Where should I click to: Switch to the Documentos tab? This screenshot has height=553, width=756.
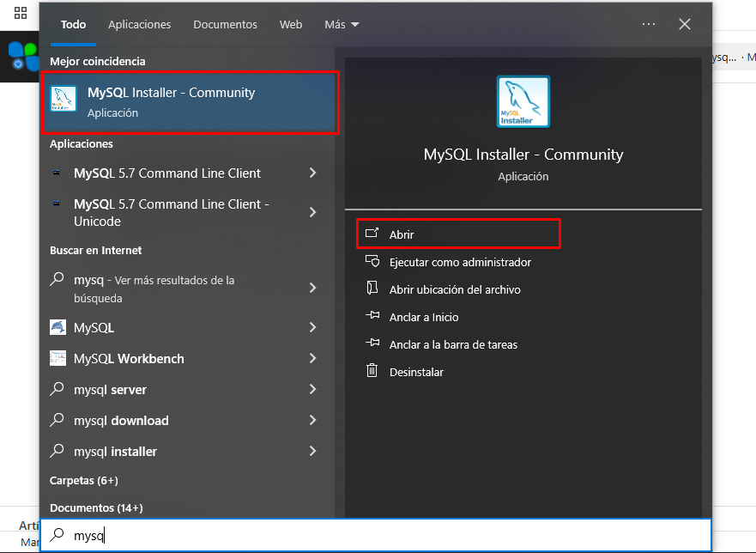[x=225, y=25]
